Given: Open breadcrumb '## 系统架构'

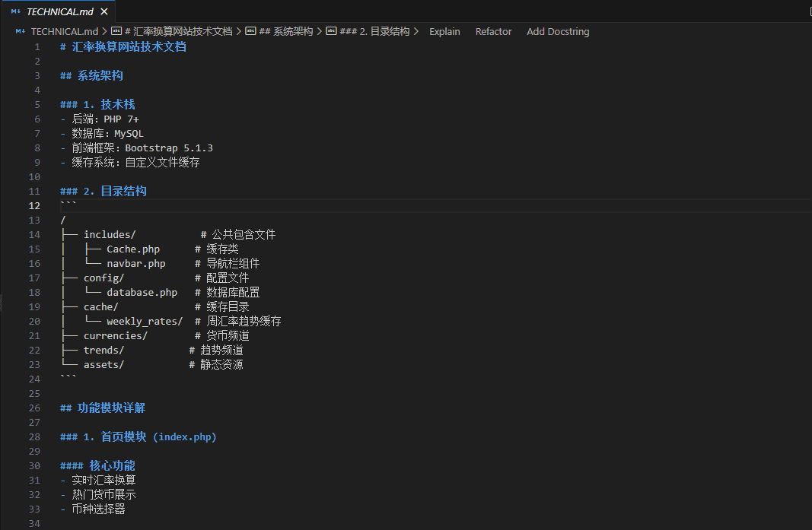Looking at the screenshot, I should pyautogui.click(x=286, y=32).
